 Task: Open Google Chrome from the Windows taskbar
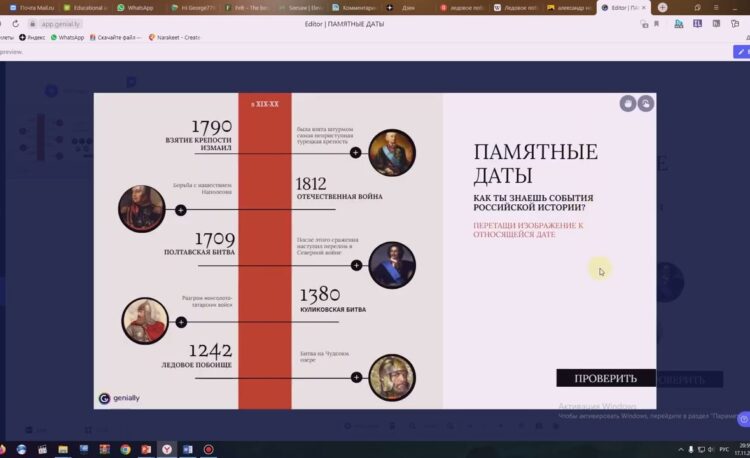coord(125,450)
